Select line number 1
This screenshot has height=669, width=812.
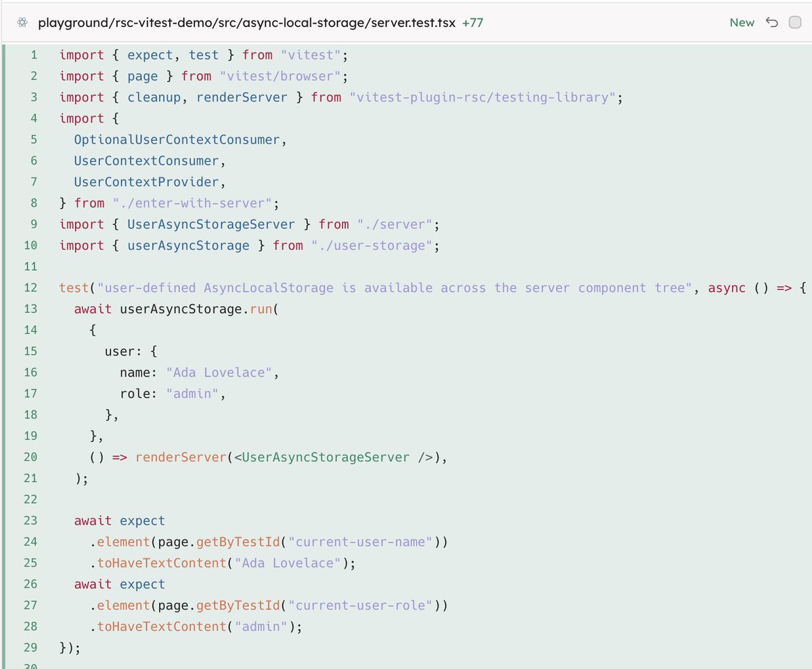(x=34, y=55)
